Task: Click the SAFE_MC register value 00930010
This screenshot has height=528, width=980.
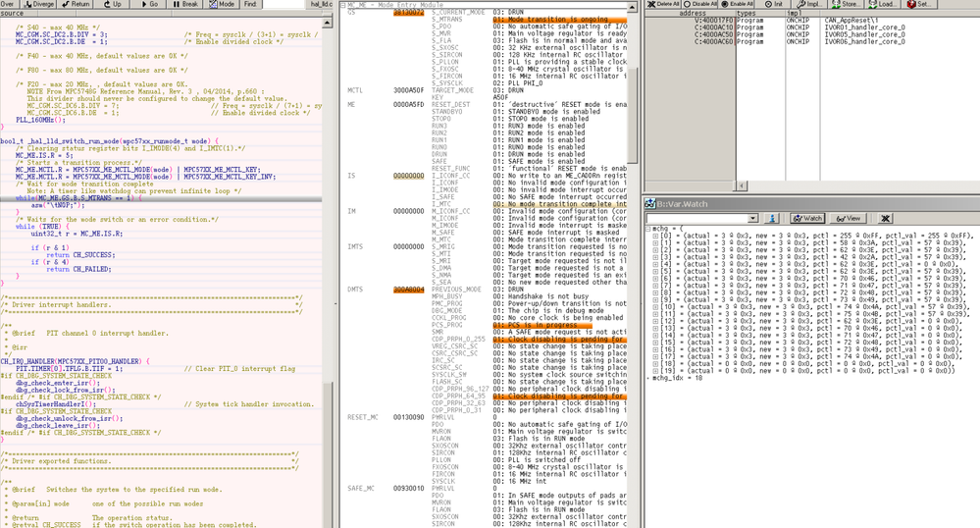Action: 409,488
